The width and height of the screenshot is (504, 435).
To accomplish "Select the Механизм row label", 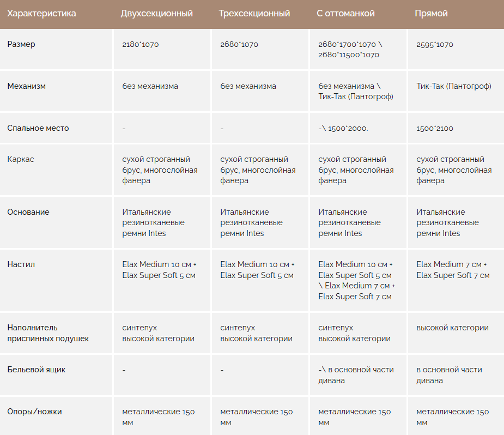I will 27,86.
